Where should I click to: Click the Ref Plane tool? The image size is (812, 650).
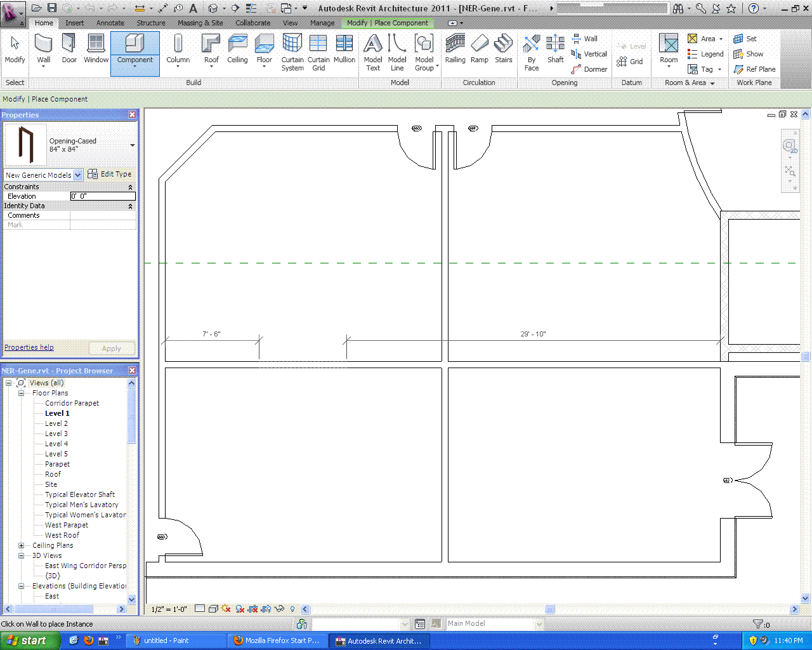754,69
